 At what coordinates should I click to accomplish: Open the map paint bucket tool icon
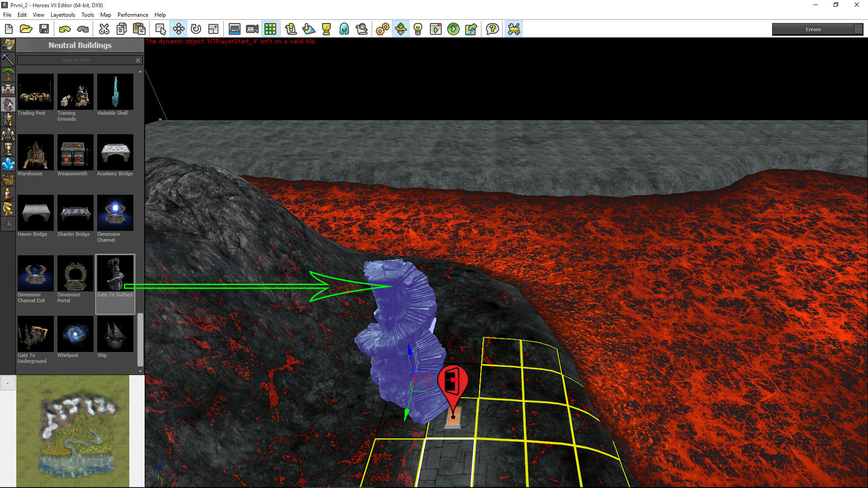(x=309, y=29)
